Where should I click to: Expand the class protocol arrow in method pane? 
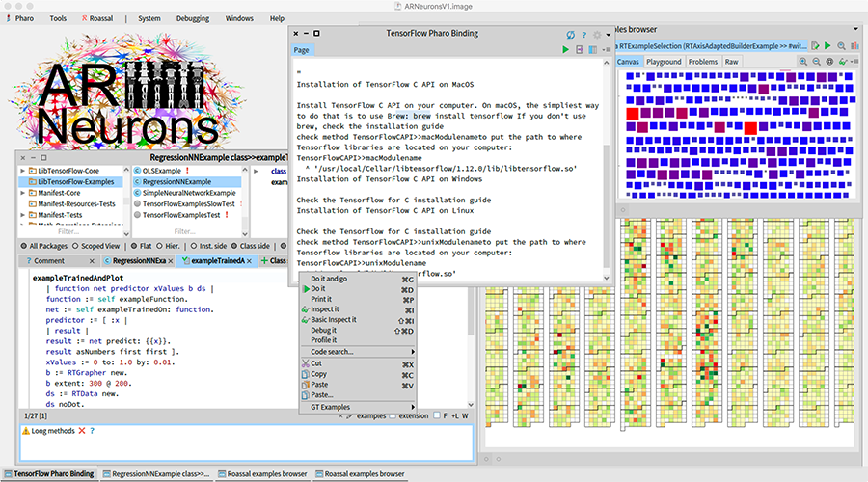tap(256, 171)
